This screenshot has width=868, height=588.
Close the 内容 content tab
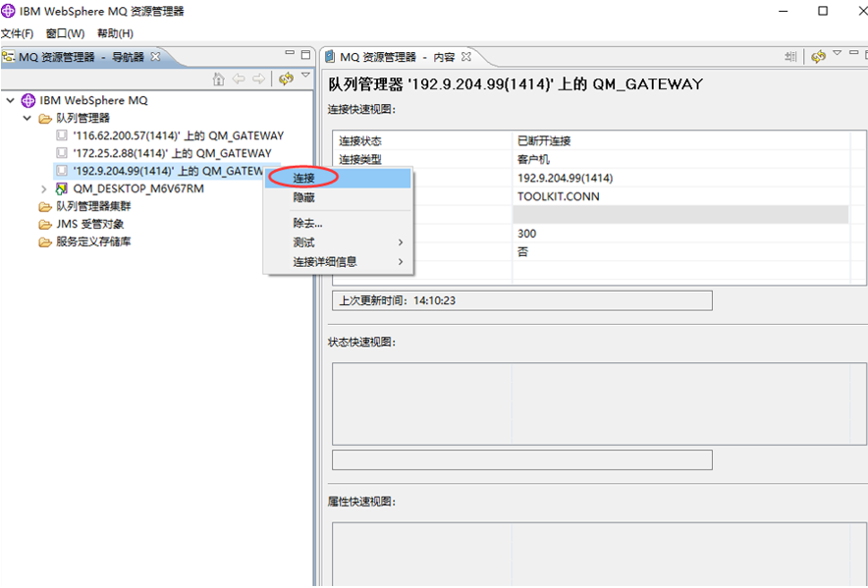pyautogui.click(x=466, y=57)
